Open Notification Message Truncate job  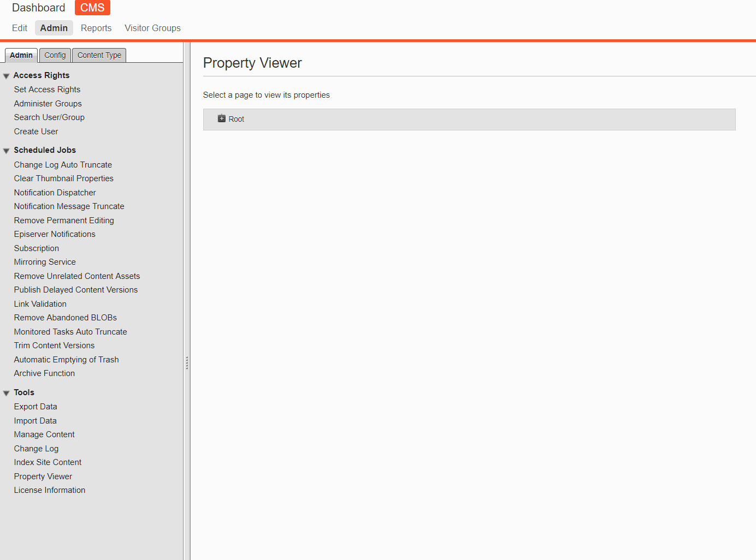[69, 206]
